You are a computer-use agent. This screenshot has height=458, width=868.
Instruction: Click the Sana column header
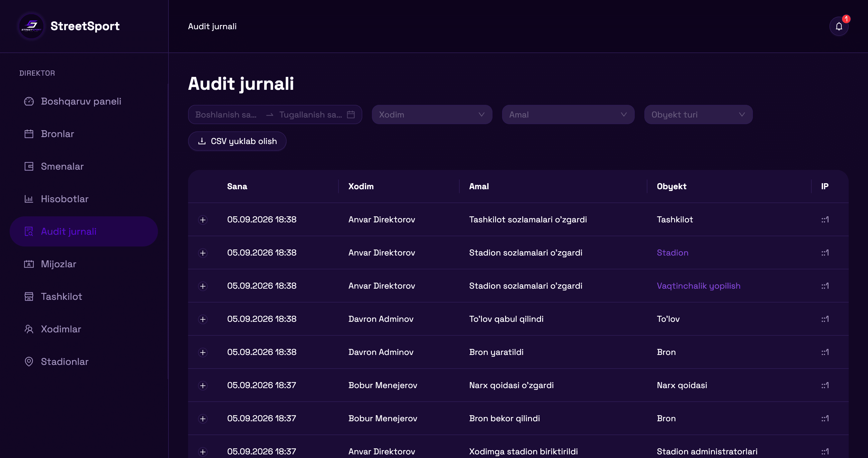tap(237, 186)
